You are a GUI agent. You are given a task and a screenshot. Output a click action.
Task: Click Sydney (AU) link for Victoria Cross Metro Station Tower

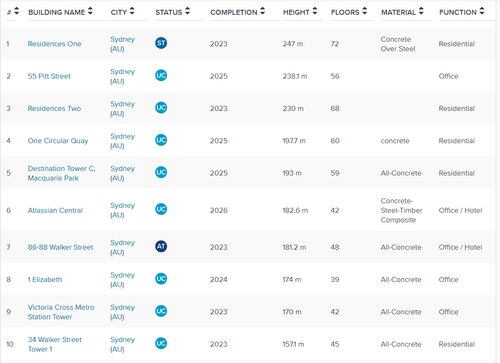pyautogui.click(x=122, y=312)
